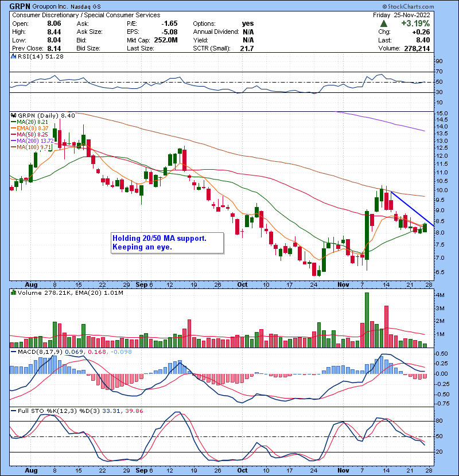Viewport: 459px width, 476px height.
Task: Click the green up-triangle change icon
Action: tap(384, 24)
